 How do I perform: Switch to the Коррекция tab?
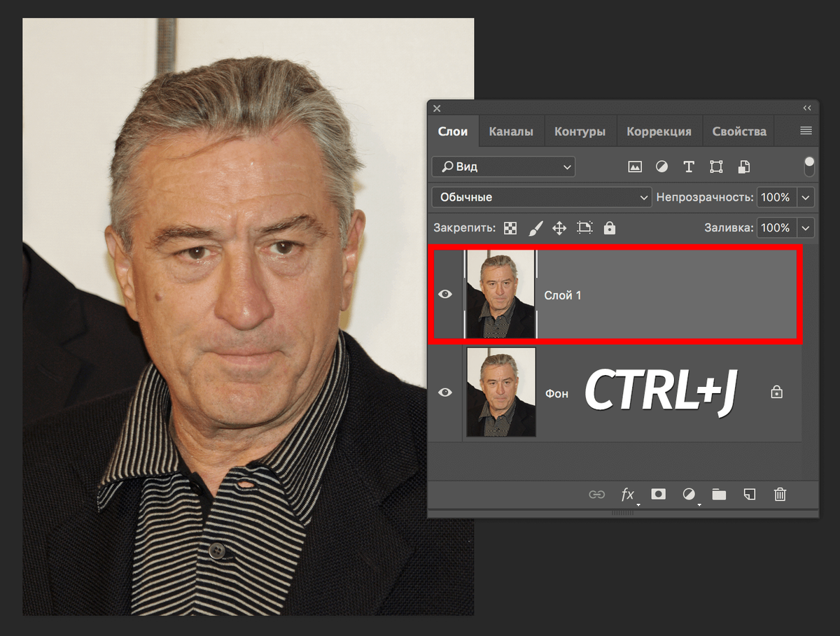[x=659, y=131]
